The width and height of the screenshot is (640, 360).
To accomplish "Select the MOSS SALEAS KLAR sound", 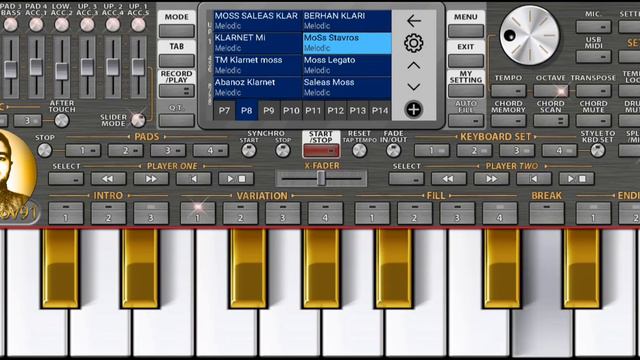I will click(258, 21).
